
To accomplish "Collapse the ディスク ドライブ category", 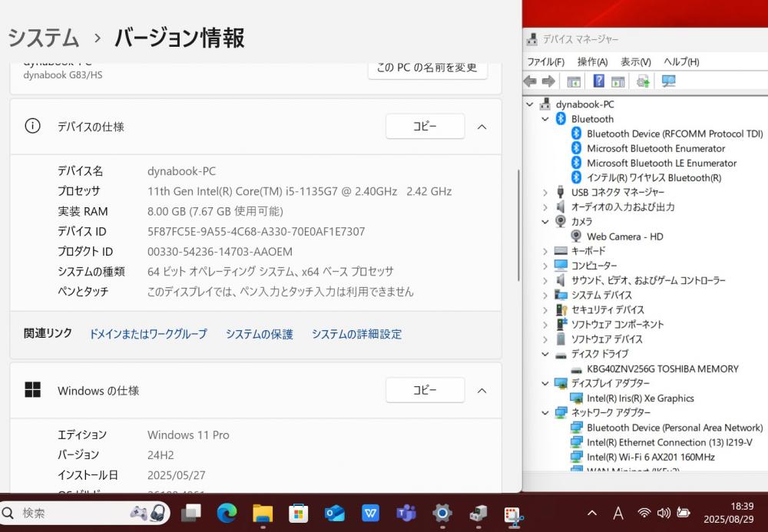I will coord(545,354).
